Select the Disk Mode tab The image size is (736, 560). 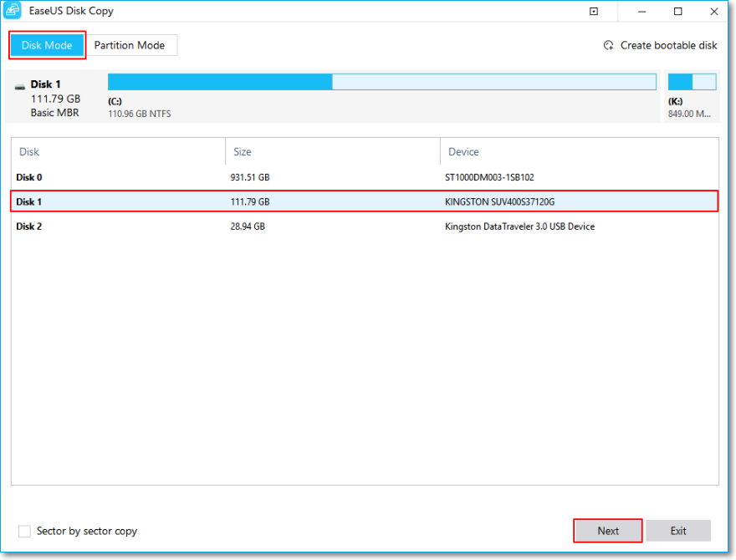[x=47, y=45]
